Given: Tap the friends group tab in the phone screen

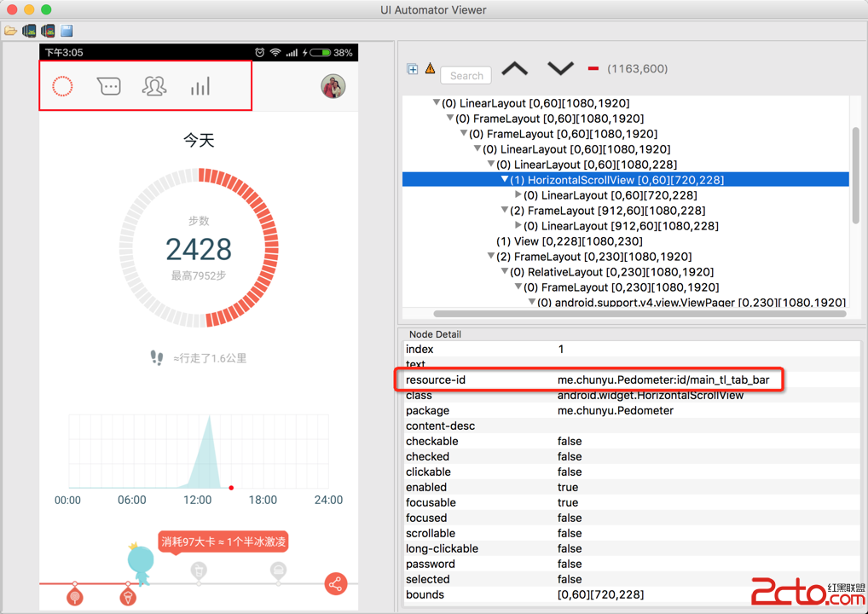Looking at the screenshot, I should point(154,86).
